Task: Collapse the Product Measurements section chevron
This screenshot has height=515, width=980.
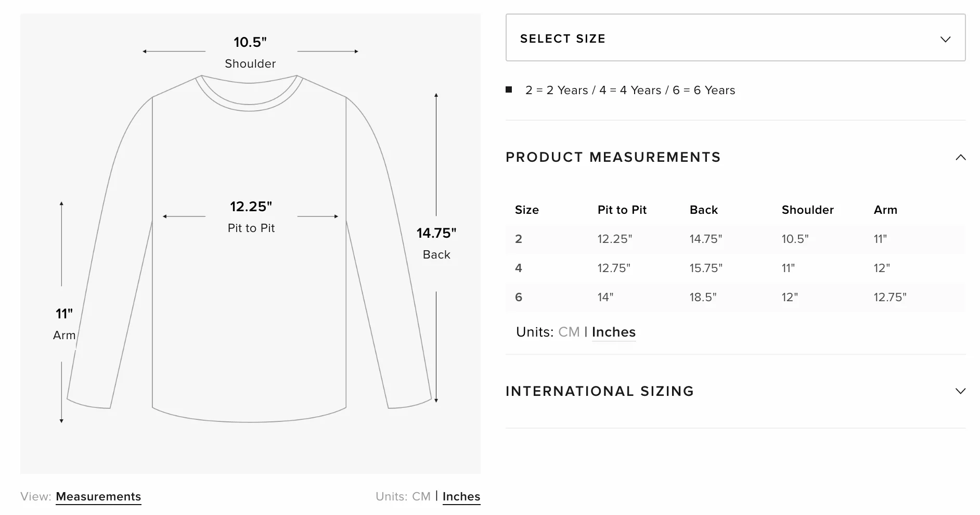Action: coord(961,157)
